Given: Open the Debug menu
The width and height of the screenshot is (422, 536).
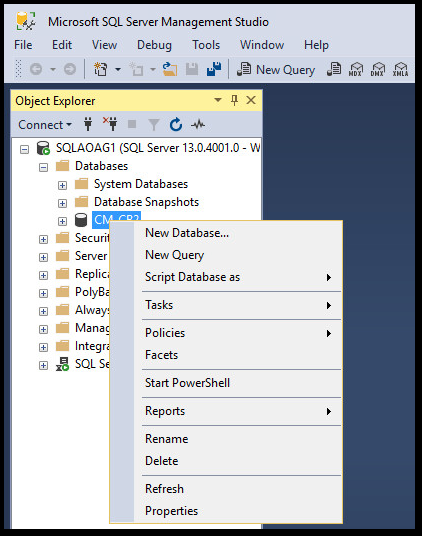Looking at the screenshot, I should [x=154, y=45].
